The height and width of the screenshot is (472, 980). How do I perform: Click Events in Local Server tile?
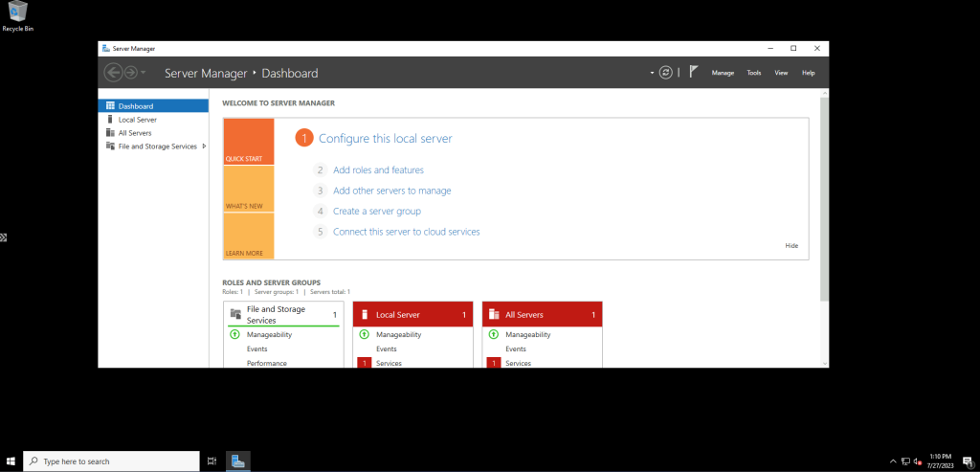tap(387, 348)
